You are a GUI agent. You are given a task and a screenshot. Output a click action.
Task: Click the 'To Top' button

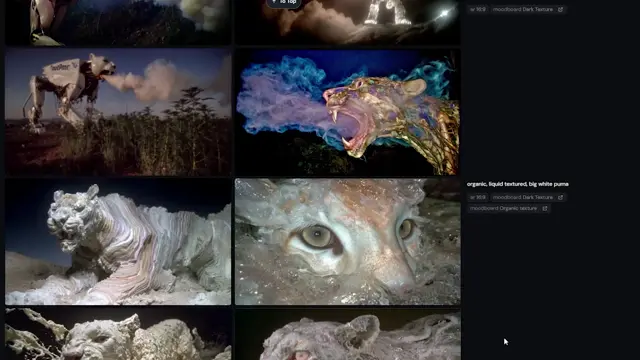[x=284, y=3]
